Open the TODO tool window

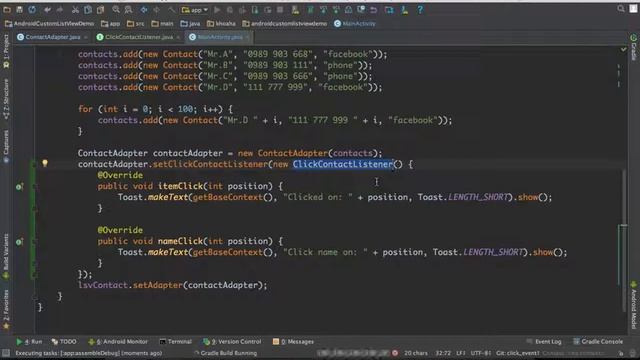(64, 342)
